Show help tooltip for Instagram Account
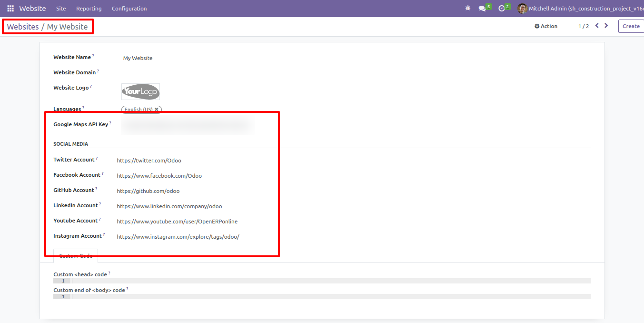This screenshot has width=644, height=323. (x=104, y=234)
